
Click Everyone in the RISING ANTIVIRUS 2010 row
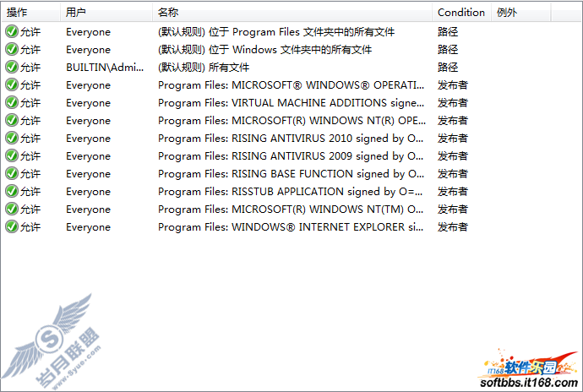click(x=88, y=139)
